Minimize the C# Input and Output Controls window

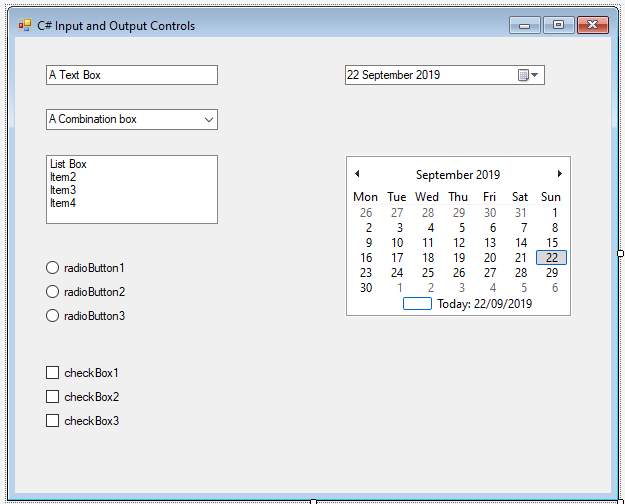click(x=524, y=25)
